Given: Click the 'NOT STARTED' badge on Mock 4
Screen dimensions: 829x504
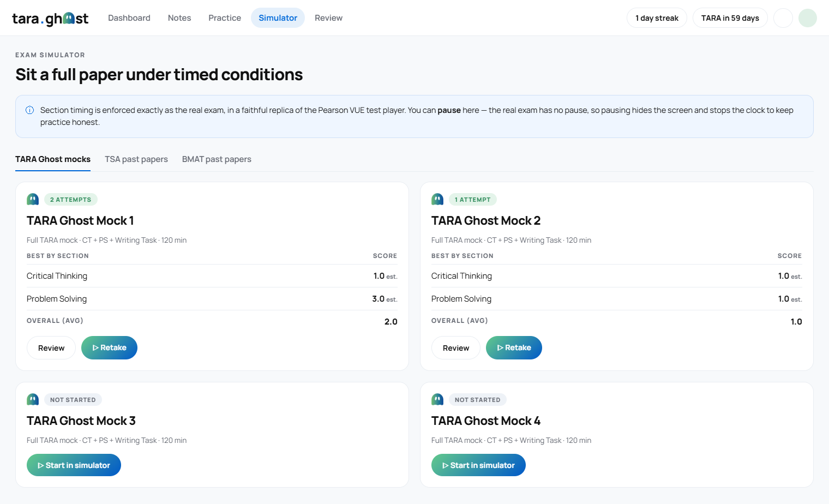Looking at the screenshot, I should [x=478, y=400].
